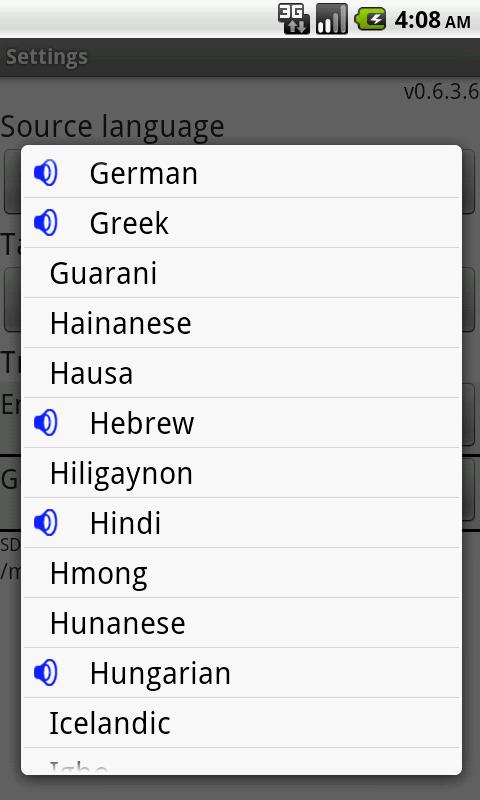Viewport: 480px width, 800px height.
Task: Choose Hausa as the language
Action: (x=242, y=373)
